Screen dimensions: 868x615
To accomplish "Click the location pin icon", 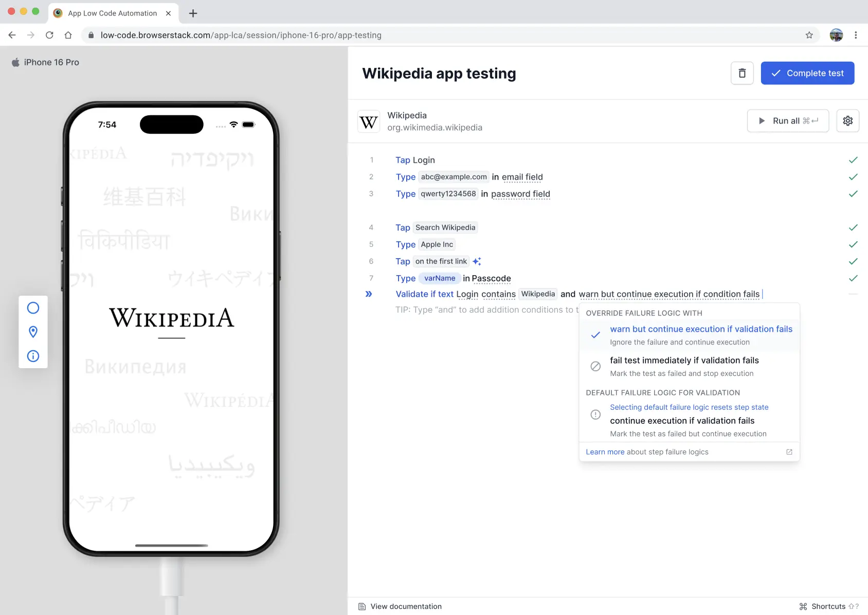I will tap(33, 332).
